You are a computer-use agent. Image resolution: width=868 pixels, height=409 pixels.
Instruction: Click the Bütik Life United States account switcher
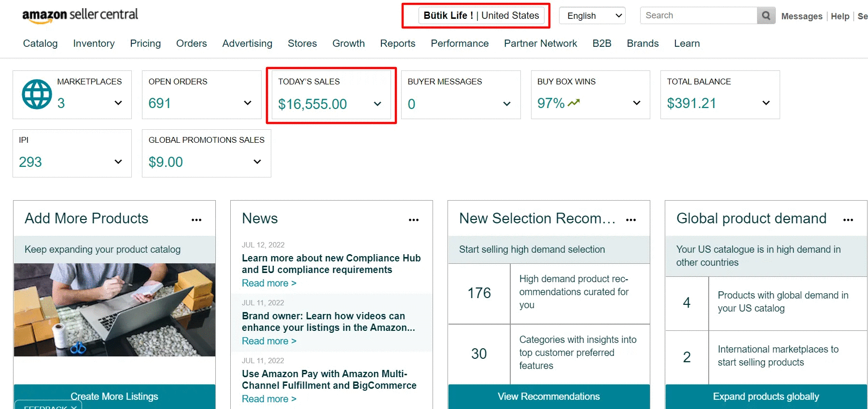click(481, 15)
